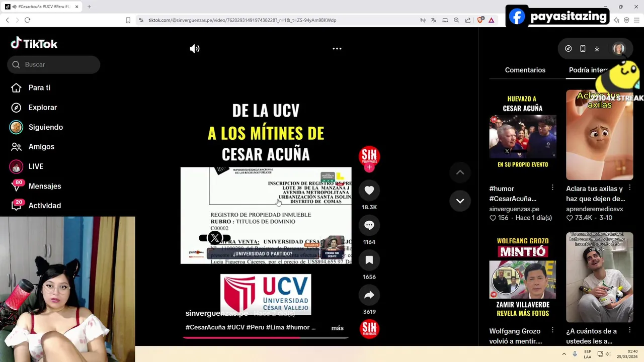Select the #CesarAcuña #UCV browser tab
This screenshot has height=362, width=644.
click(x=42, y=7)
